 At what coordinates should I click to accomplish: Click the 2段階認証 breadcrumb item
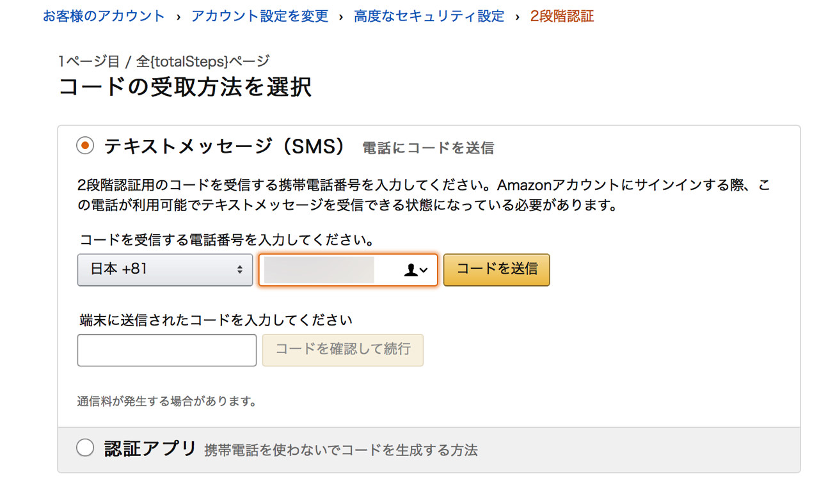click(x=562, y=17)
